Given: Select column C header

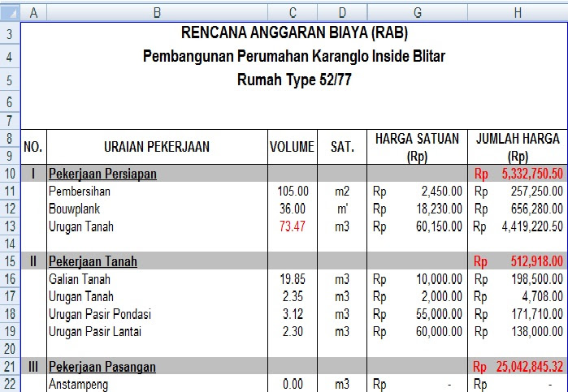Looking at the screenshot, I should (293, 13).
